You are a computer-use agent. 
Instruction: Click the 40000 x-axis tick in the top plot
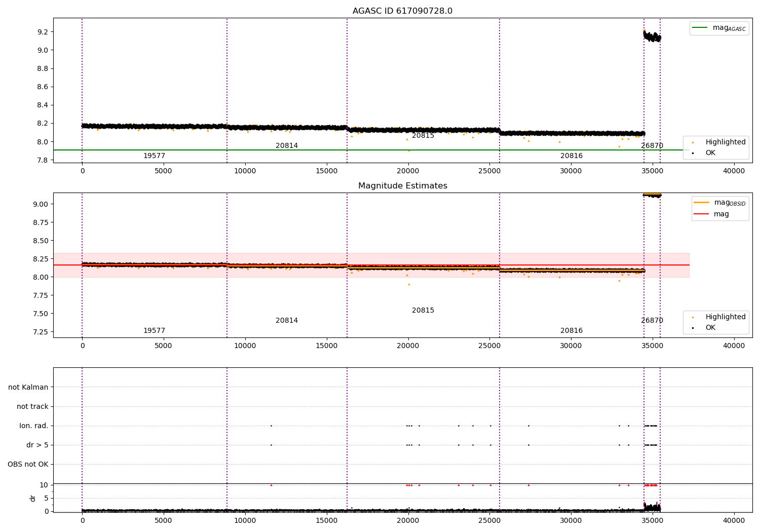734,171
